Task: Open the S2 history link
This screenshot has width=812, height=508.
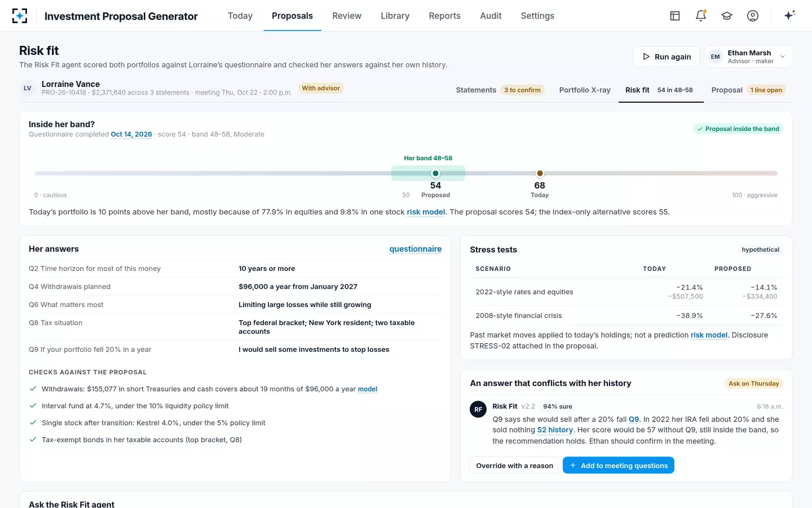Action: [x=555, y=430]
